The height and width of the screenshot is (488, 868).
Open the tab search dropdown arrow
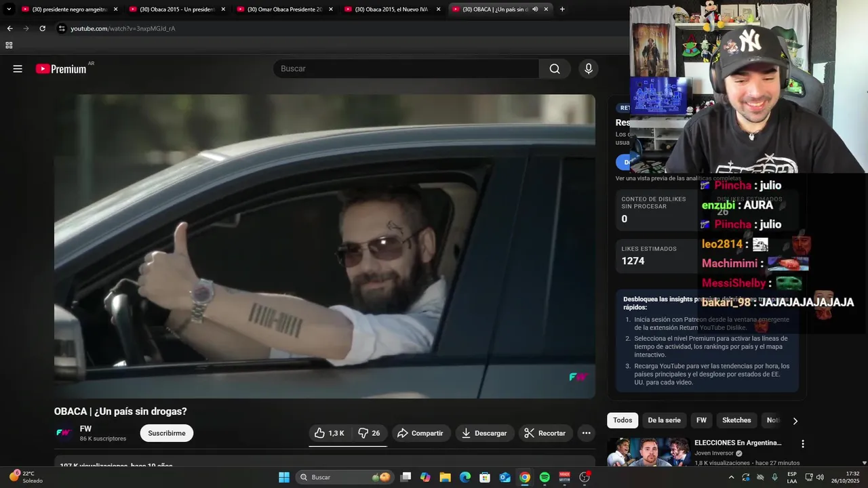tap(9, 9)
